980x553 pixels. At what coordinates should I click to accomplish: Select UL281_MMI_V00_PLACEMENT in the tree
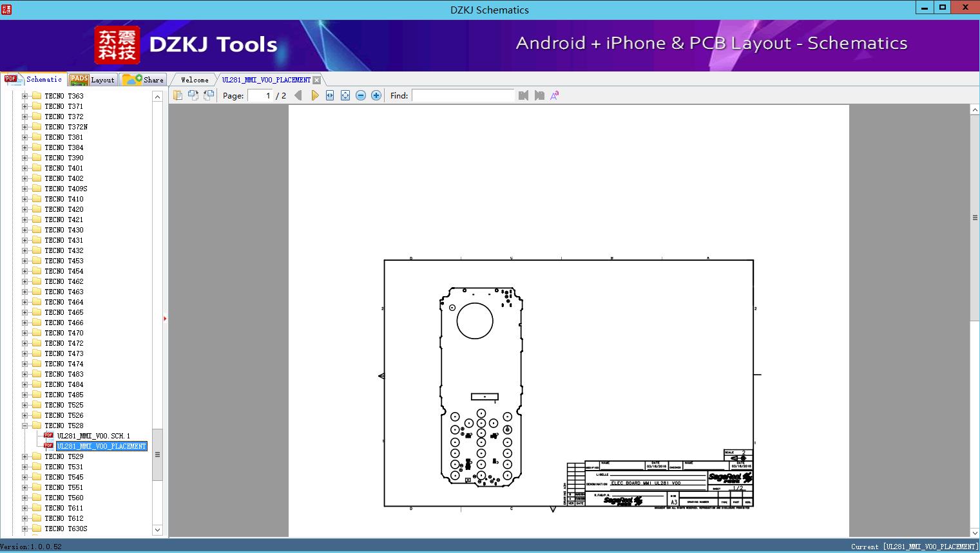tap(102, 446)
